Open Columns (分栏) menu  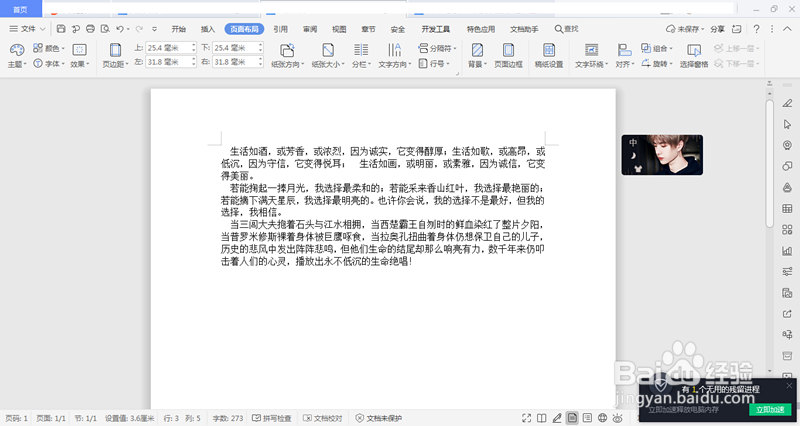click(x=361, y=56)
